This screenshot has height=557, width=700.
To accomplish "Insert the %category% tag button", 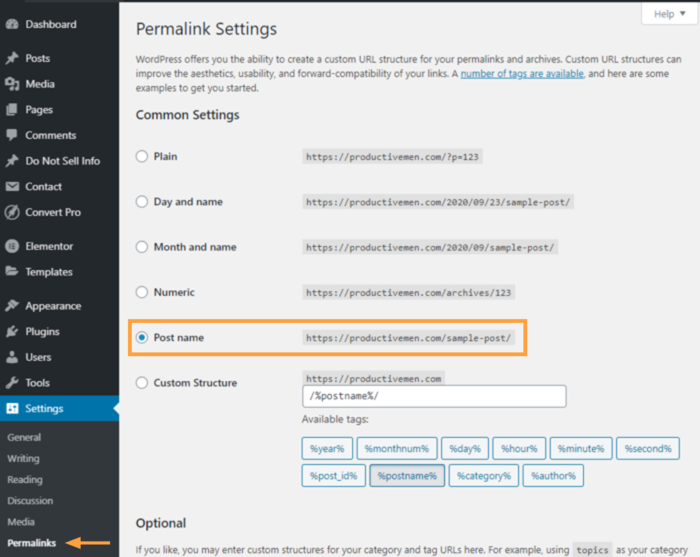I will [483, 476].
